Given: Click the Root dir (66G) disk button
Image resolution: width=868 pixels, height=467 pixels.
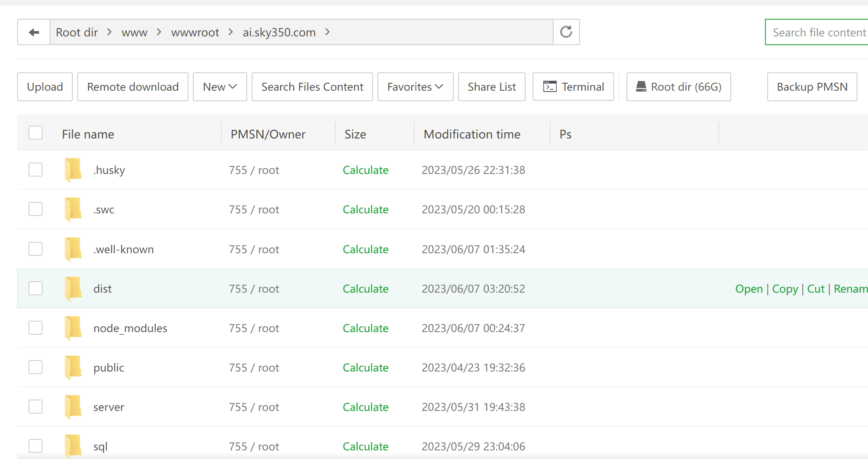Looking at the screenshot, I should (678, 87).
